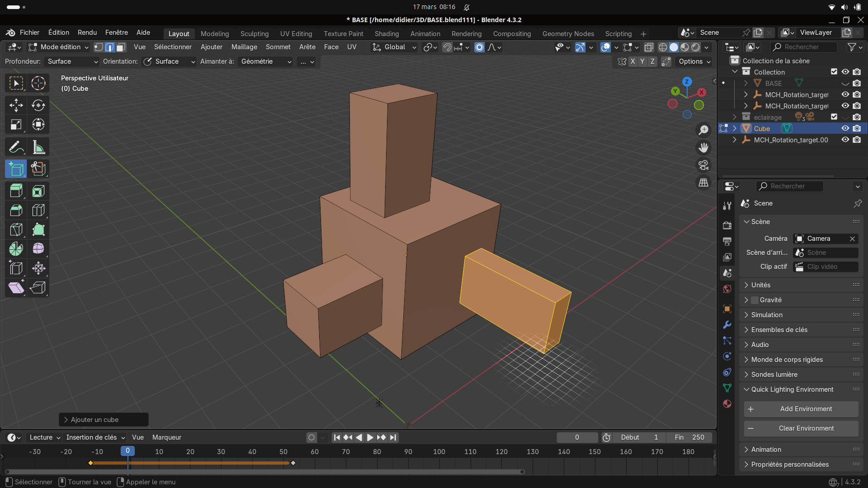Select the Loop Cut tool
The image size is (868, 488).
point(38,211)
